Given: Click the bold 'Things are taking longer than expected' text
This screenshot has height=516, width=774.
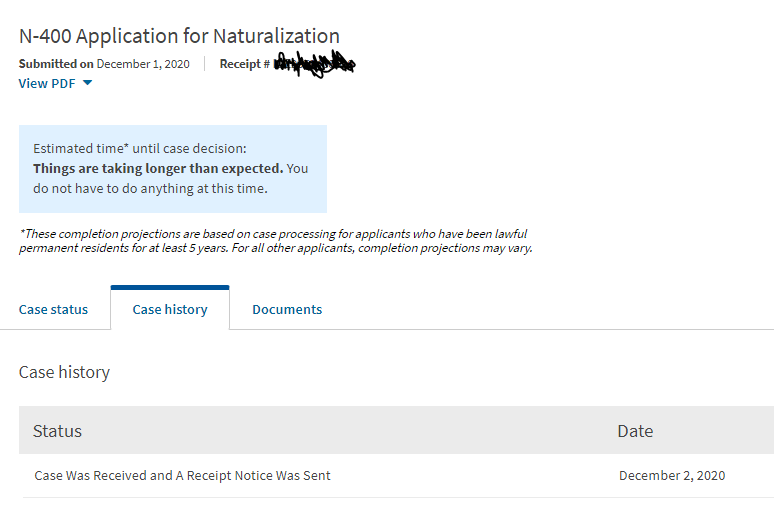Looking at the screenshot, I should click(x=158, y=168).
